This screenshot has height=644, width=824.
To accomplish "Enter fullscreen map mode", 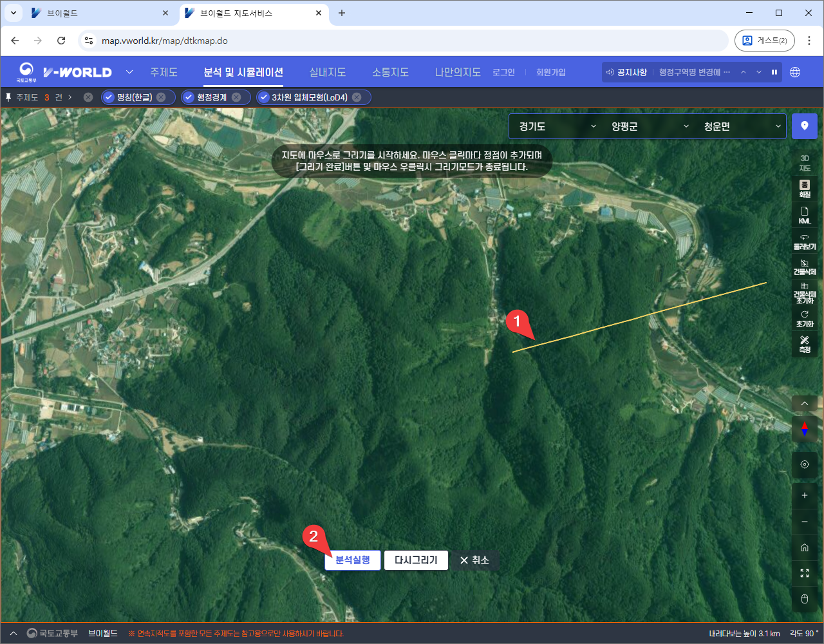I will [x=804, y=573].
